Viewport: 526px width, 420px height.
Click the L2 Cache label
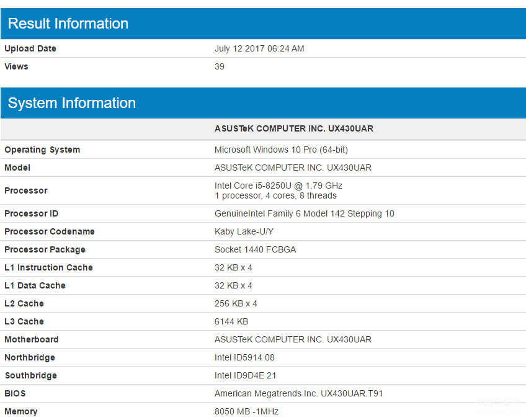(x=24, y=303)
